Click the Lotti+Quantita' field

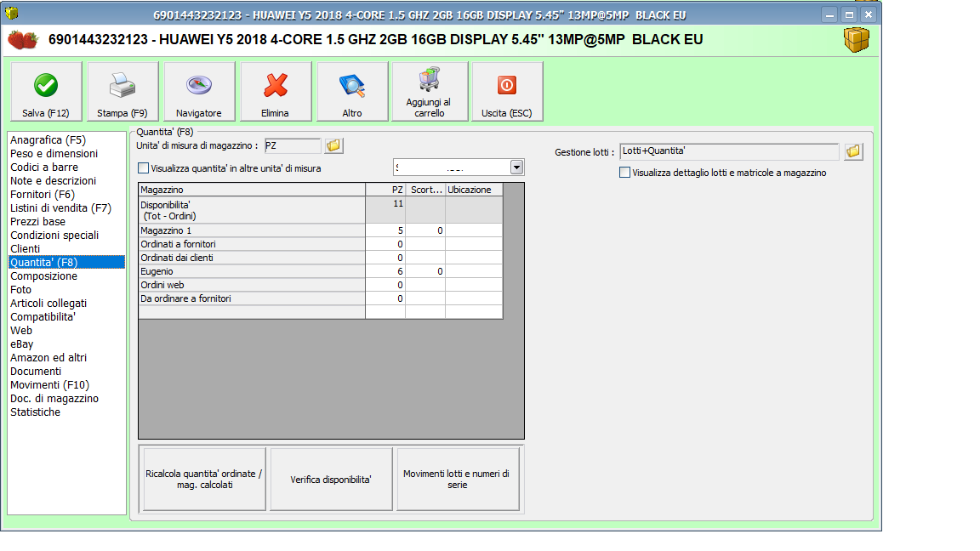tap(729, 151)
